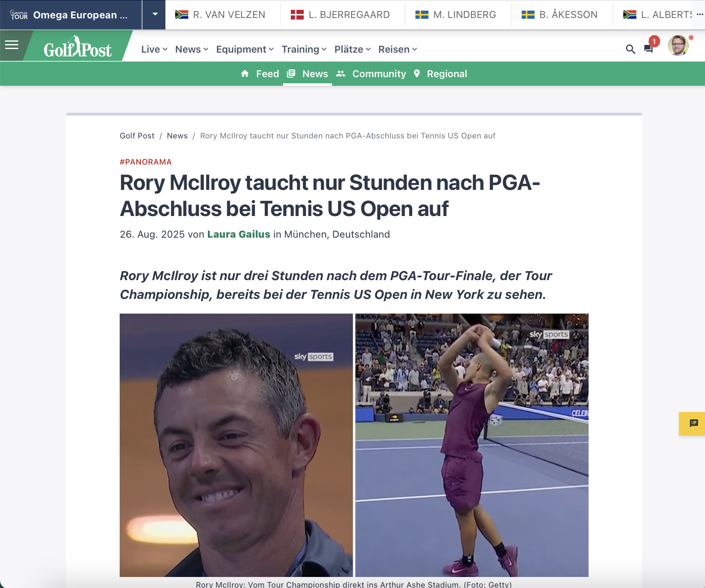This screenshot has height=588, width=705.
Task: Click the Regional location pin icon
Action: click(x=417, y=74)
